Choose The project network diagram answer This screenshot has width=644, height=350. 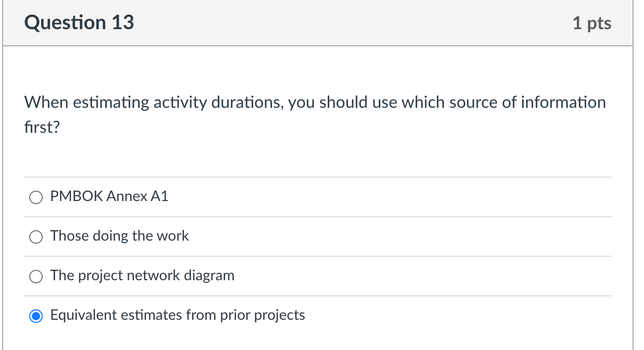(x=35, y=277)
